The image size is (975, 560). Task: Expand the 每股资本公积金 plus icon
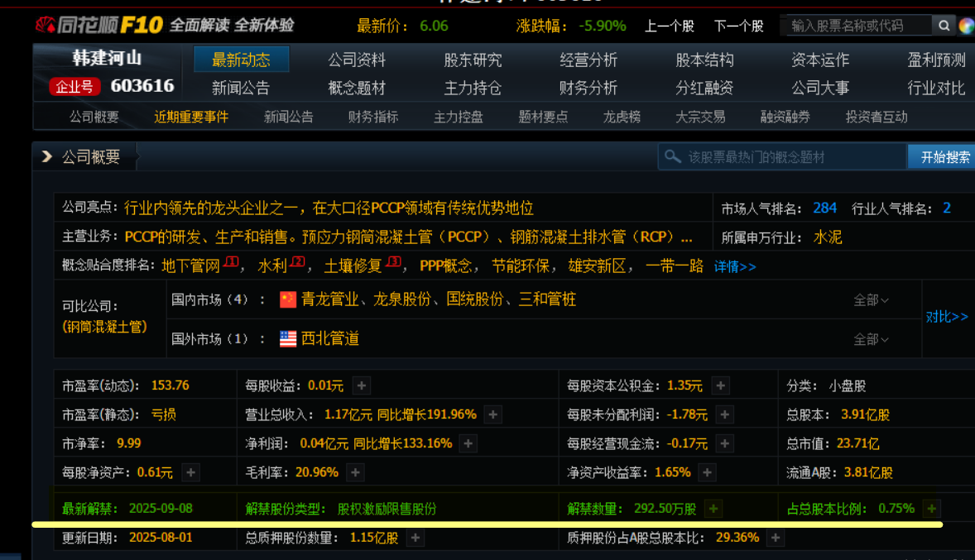[721, 385]
